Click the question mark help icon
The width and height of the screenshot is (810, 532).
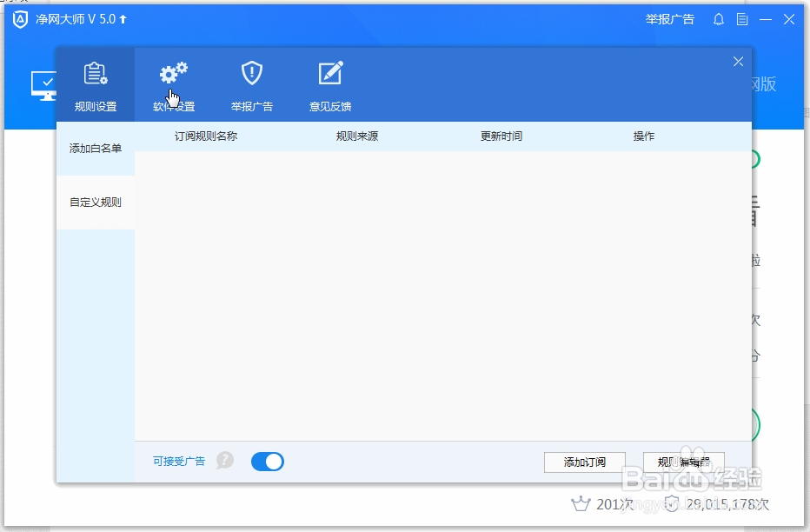point(225,460)
